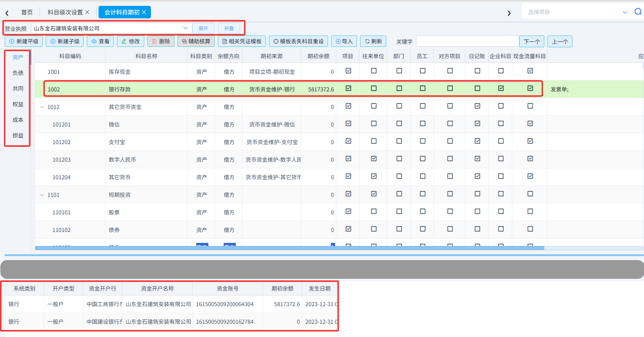Open 相关凭证模板
644x337 pixels.
coord(242,41)
